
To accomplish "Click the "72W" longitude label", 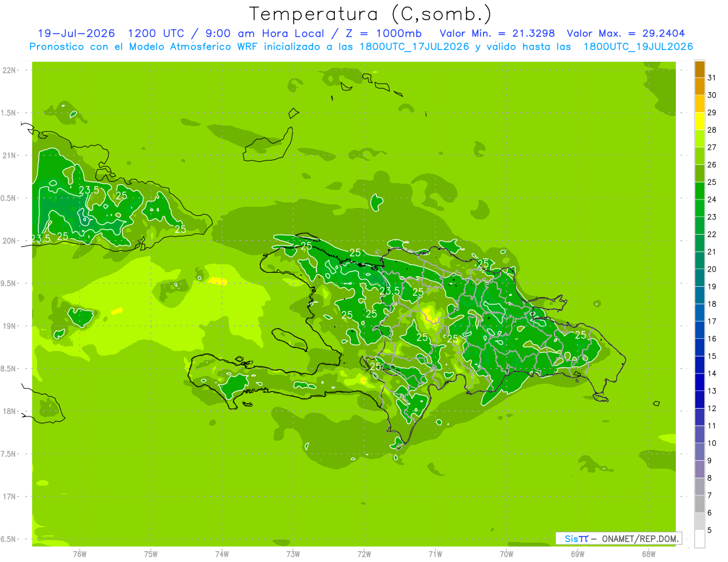I will 364,554.
